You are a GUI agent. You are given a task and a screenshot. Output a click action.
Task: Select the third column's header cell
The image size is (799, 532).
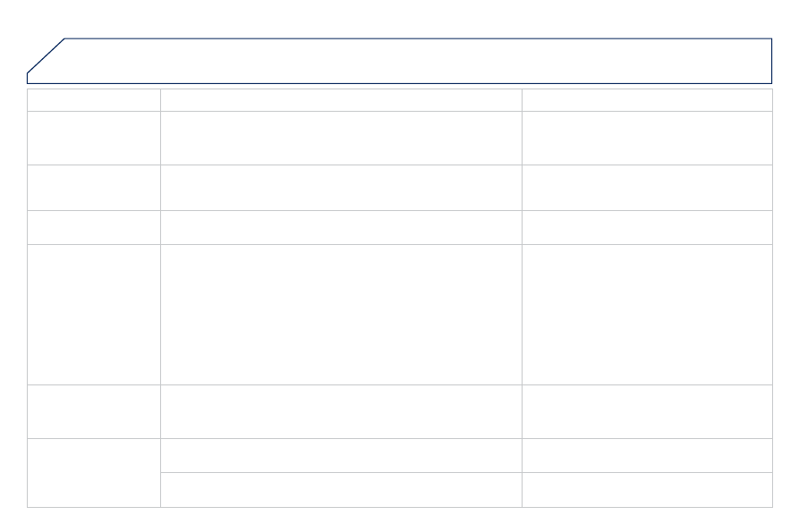point(647,100)
